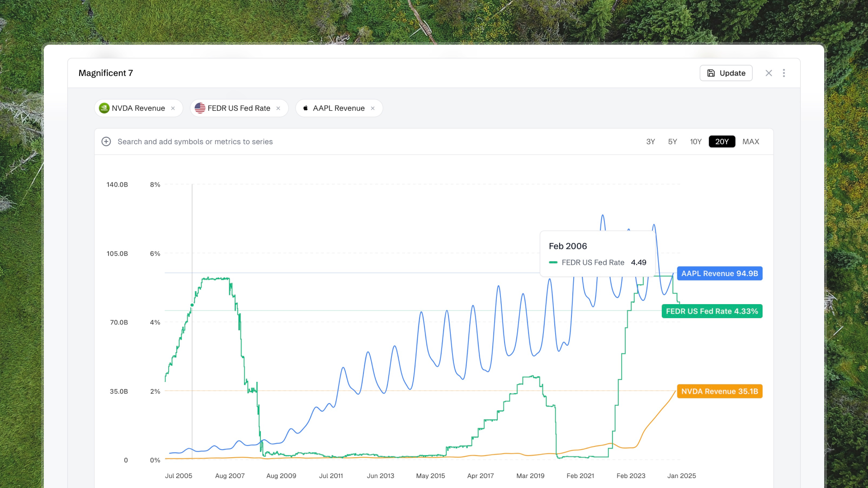Image resolution: width=868 pixels, height=488 pixels.
Task: Click the green Fed Rate legend swatch in tooltip
Action: [x=553, y=263]
